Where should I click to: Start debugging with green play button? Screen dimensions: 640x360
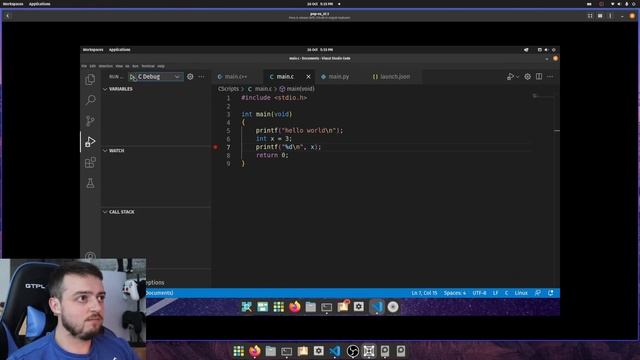[x=133, y=77]
